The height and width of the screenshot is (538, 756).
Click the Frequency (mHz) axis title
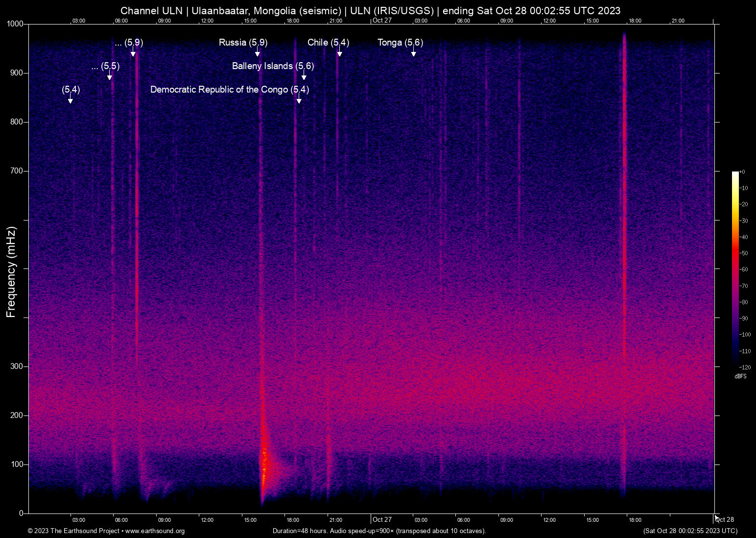pyautogui.click(x=11, y=272)
